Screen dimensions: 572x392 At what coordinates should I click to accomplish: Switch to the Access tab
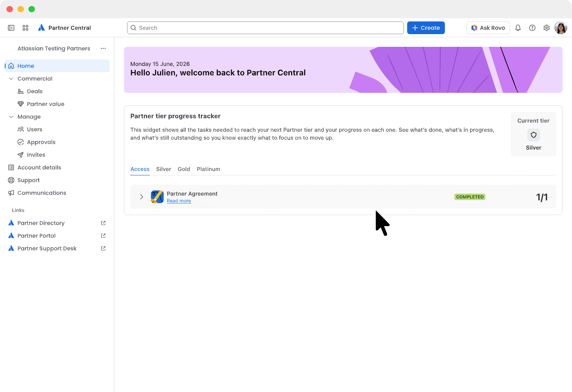(x=140, y=169)
